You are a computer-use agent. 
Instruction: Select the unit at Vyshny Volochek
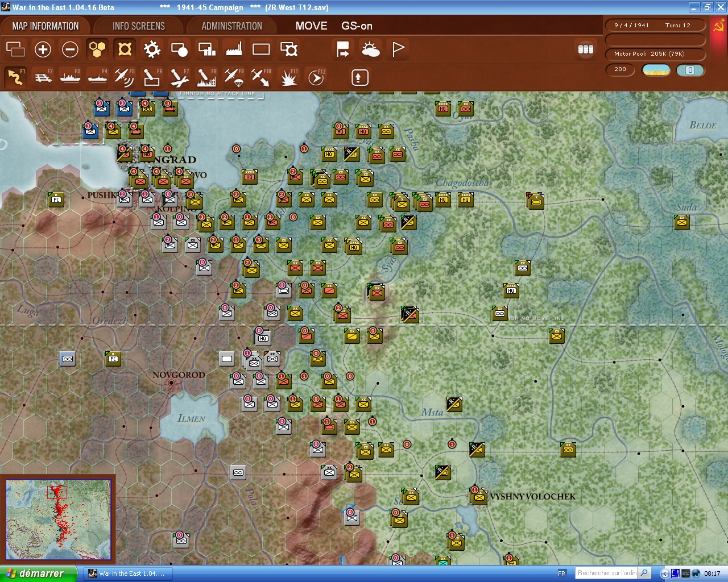coord(478,496)
